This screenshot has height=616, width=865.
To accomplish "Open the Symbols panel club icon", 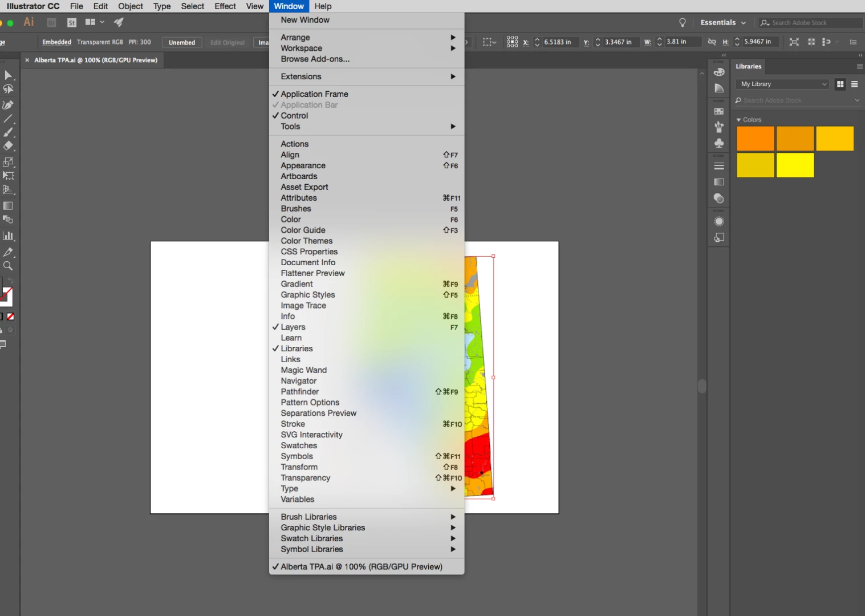I will point(719,143).
